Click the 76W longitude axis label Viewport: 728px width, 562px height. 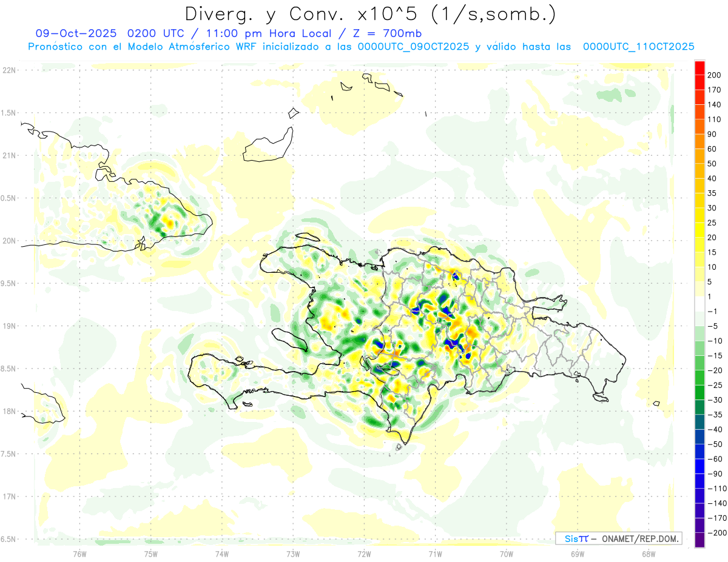click(x=79, y=554)
